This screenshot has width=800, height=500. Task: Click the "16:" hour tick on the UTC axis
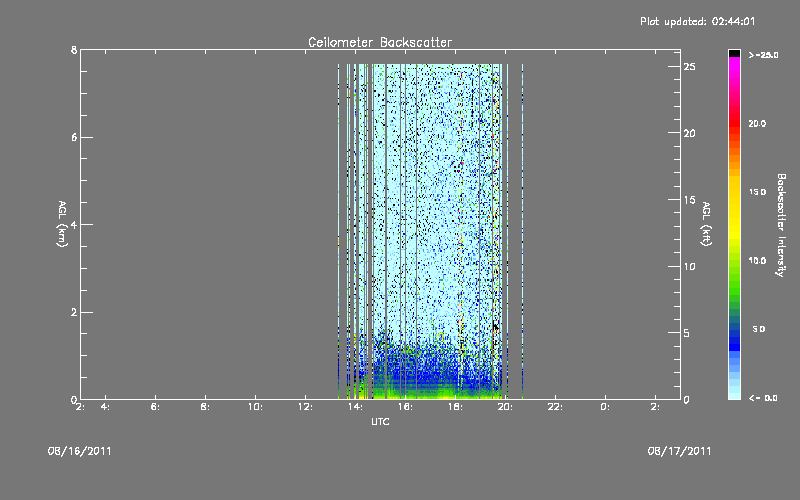pos(405,407)
